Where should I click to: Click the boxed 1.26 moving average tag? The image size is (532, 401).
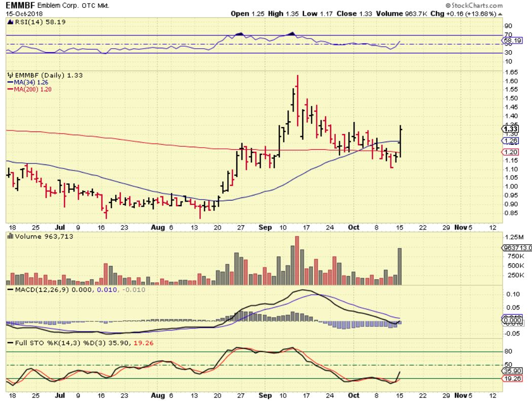click(510, 141)
